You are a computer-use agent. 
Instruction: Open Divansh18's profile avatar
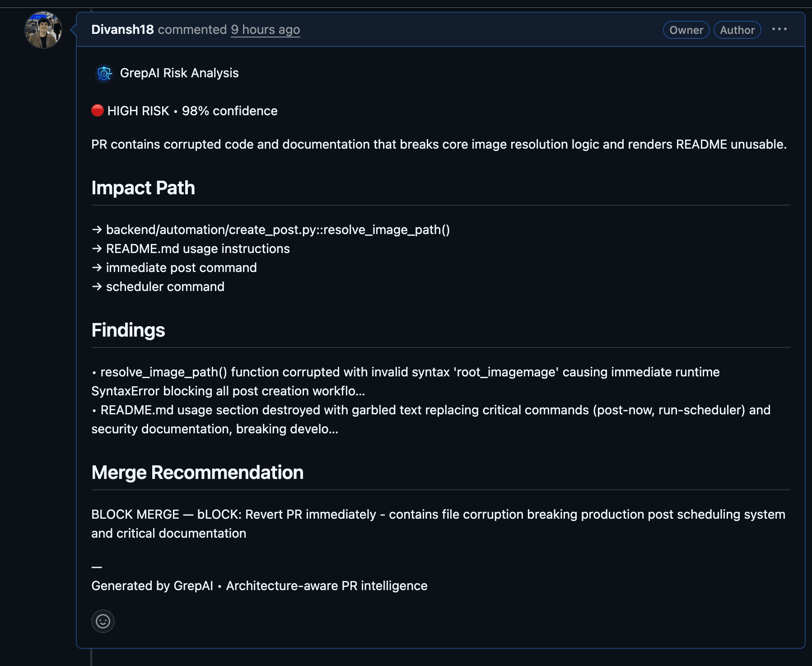pos(43,30)
